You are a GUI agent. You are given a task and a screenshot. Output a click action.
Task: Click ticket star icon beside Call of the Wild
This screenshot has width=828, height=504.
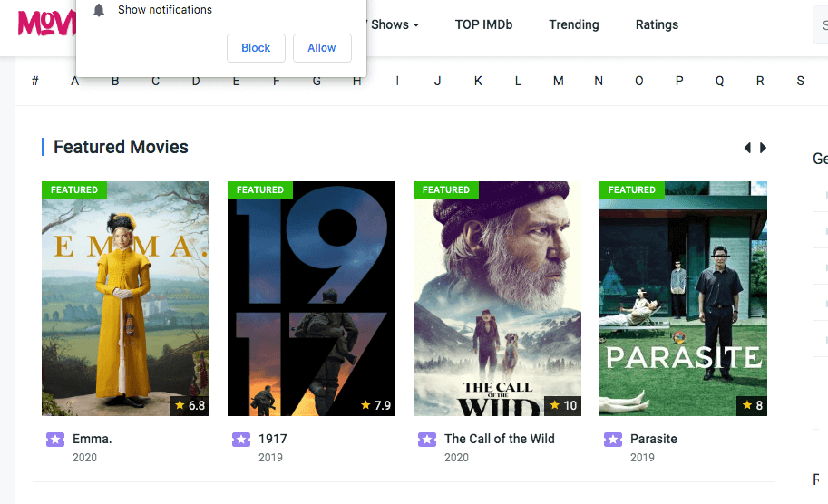tap(427, 439)
